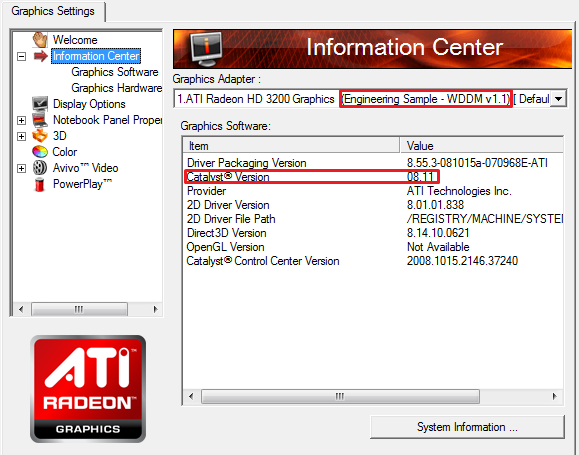Viewport: 579px width, 455px height.
Task: Select Notebook Panel Properties item
Action: pyautogui.click(x=107, y=120)
